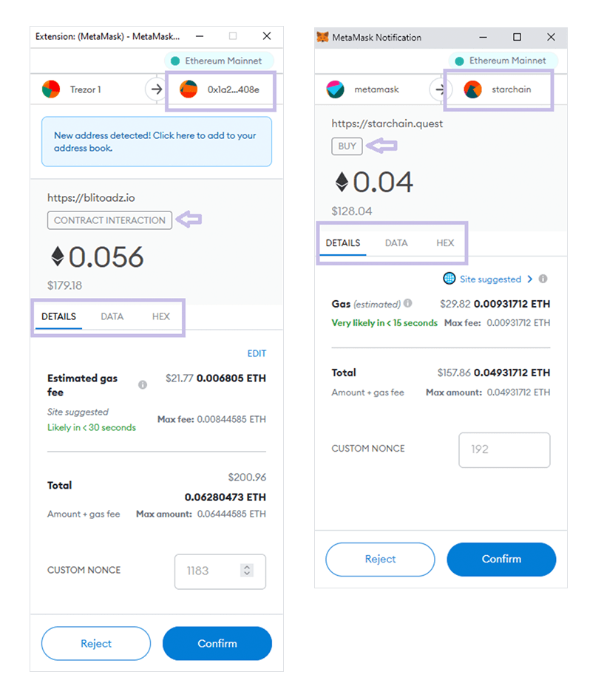Click the Trezor 1 account avatar

click(51, 89)
